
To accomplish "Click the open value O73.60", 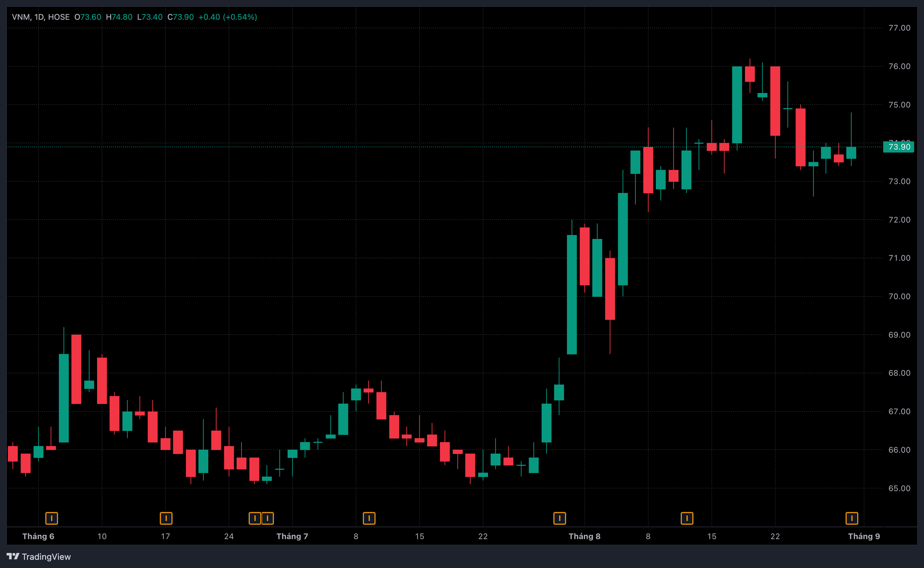I will 88,17.
